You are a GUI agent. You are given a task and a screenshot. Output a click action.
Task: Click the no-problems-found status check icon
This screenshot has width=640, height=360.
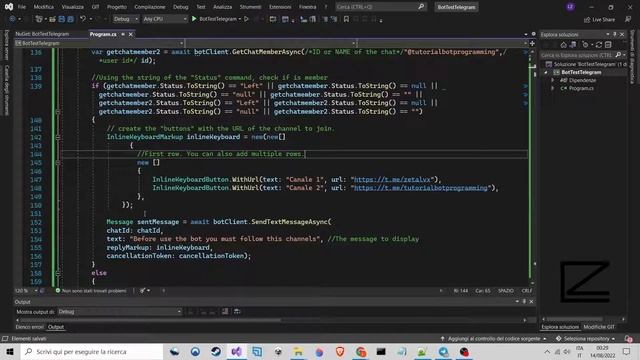(58, 291)
